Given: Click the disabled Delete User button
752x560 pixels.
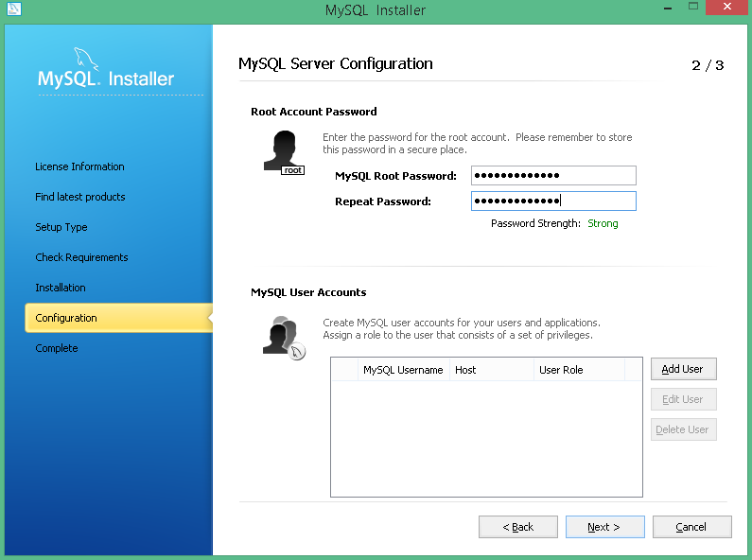Looking at the screenshot, I should (683, 429).
